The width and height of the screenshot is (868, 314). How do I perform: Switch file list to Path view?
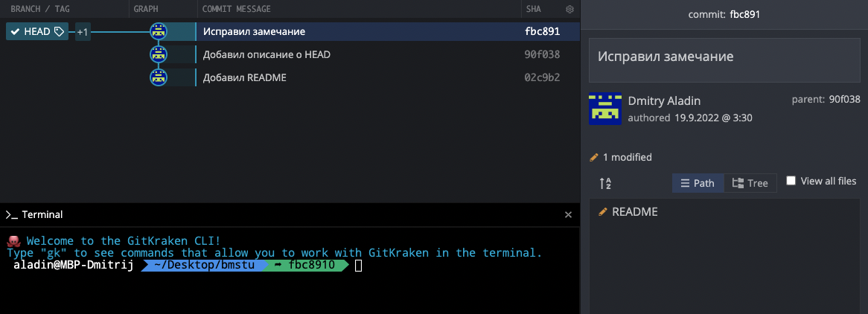(x=698, y=183)
